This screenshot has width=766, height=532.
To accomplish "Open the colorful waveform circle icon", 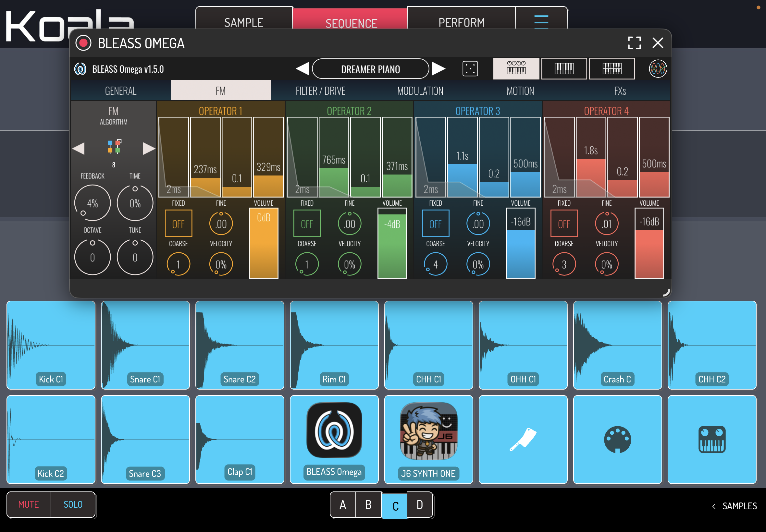I will pyautogui.click(x=658, y=69).
